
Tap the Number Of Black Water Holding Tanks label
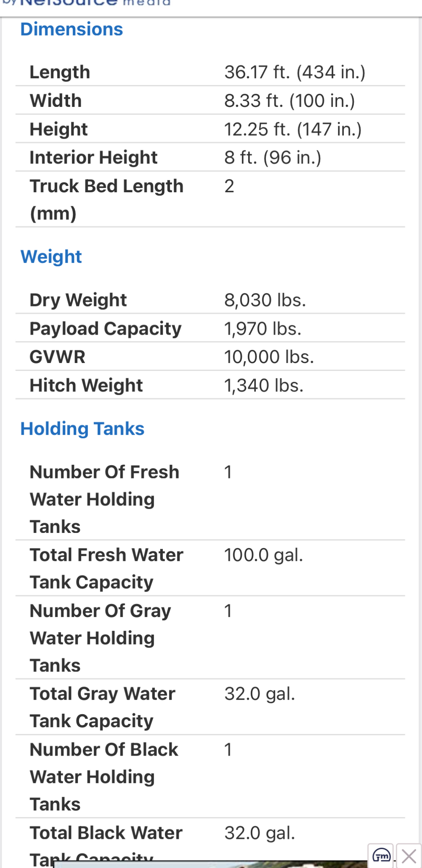click(x=104, y=777)
